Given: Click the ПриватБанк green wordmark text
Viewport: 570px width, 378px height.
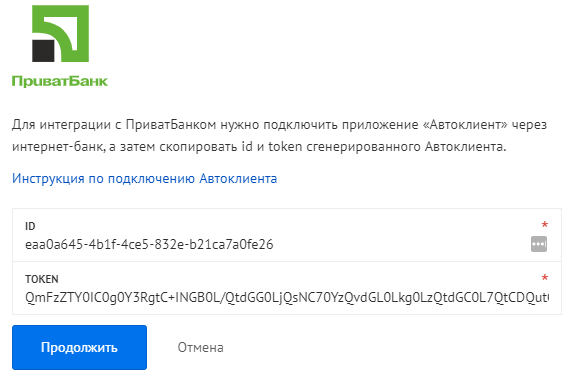Looking at the screenshot, I should tap(60, 81).
